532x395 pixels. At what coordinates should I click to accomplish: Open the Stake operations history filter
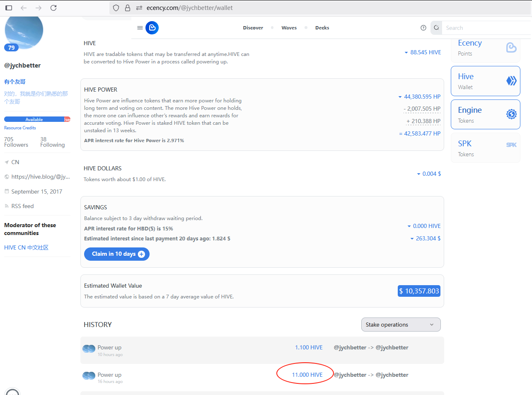click(x=401, y=325)
